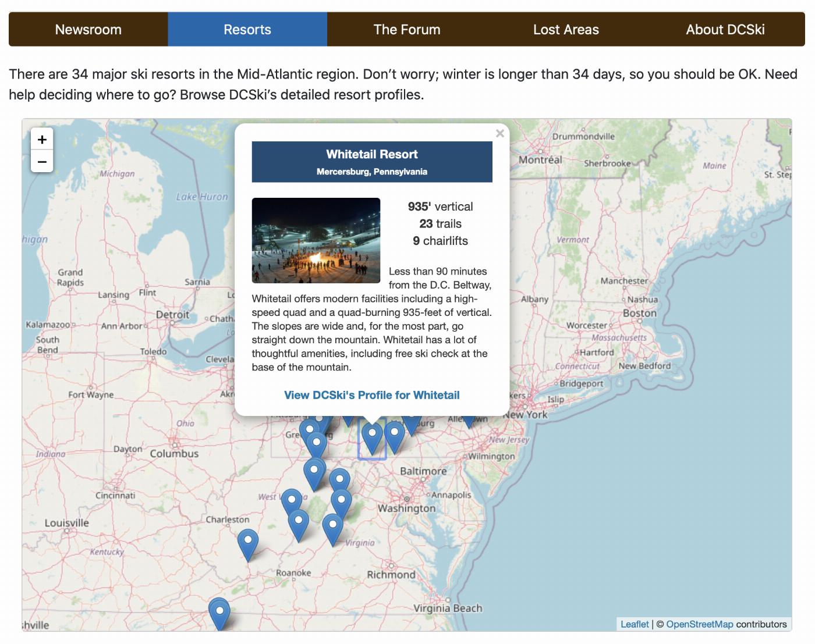Close the Whitetail Resort popup
The image size is (815, 644).
click(x=499, y=133)
